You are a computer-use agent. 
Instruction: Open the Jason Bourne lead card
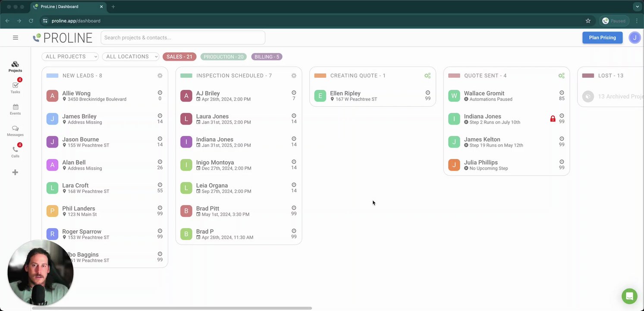pos(105,142)
